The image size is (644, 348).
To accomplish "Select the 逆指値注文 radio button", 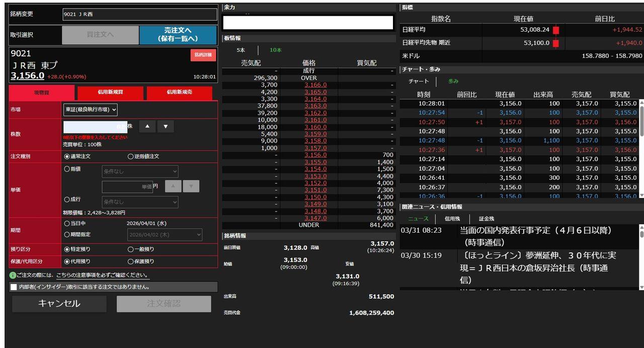I will pos(131,157).
